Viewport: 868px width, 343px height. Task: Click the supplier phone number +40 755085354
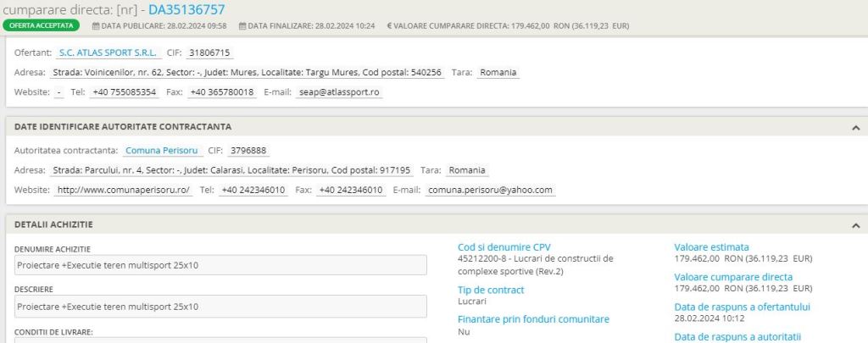coord(125,91)
